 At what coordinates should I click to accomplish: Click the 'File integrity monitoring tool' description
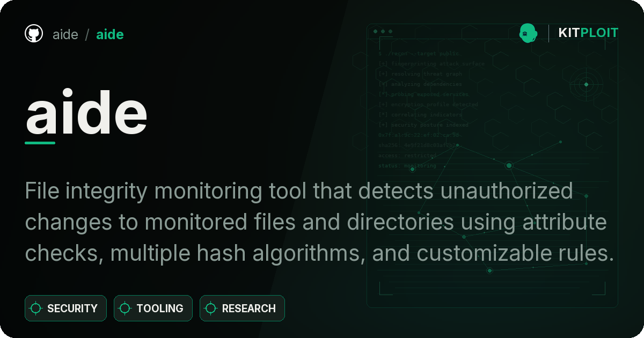[320, 222]
